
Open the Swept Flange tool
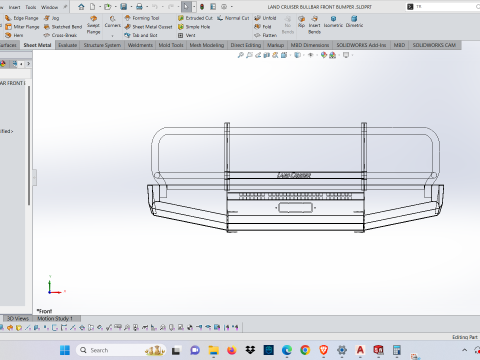(x=93, y=25)
